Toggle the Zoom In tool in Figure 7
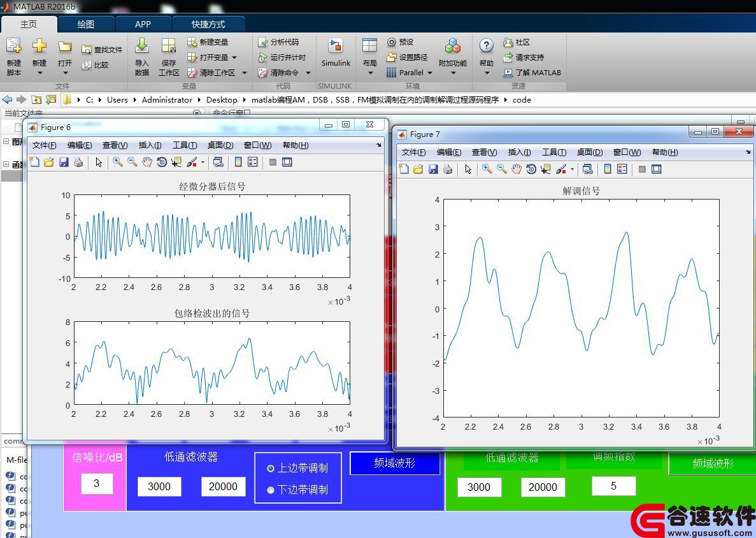 pos(487,169)
